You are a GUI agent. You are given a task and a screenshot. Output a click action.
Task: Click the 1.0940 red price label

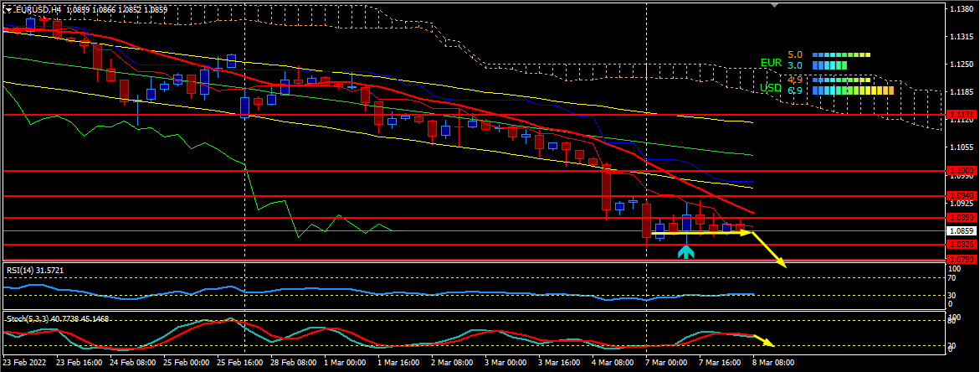[x=960, y=196]
